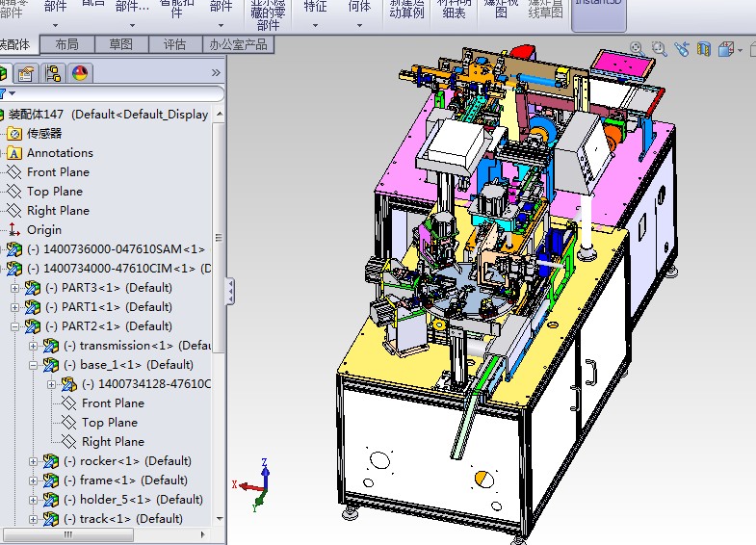Click the track<1> assembly icon
This screenshot has height=545, width=756.
click(51, 519)
